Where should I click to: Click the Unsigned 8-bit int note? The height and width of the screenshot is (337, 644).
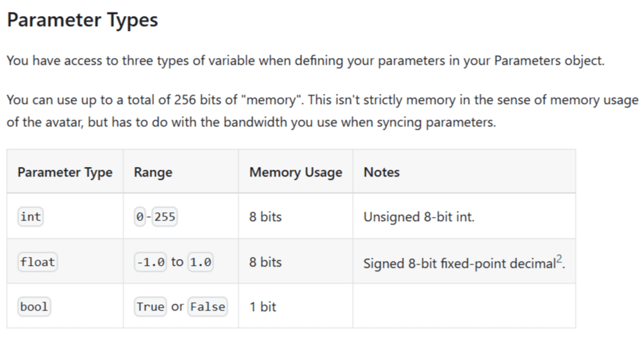[x=419, y=217]
